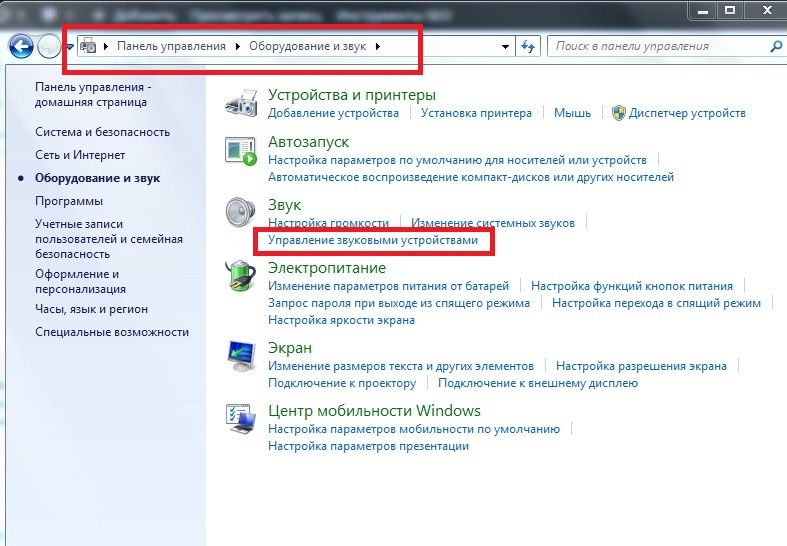Click 'Подключение к внешнему дисплею' link
This screenshot has height=546, width=787.
(x=538, y=383)
